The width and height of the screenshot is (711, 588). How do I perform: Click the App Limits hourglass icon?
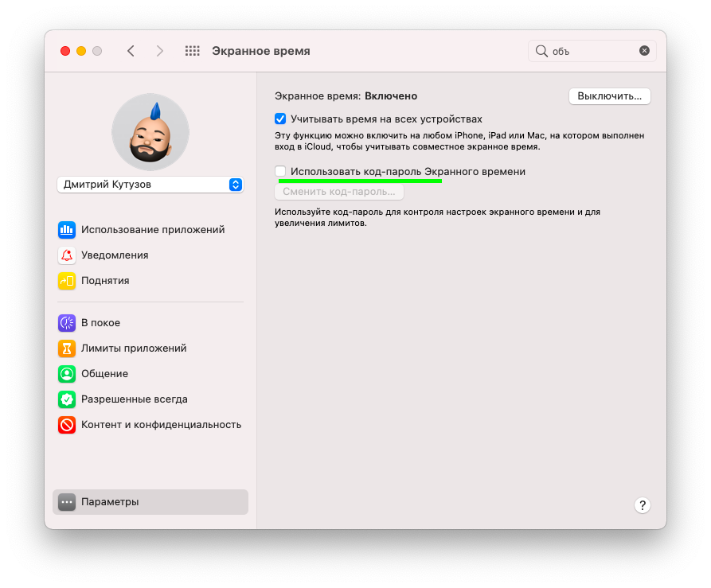pyautogui.click(x=67, y=349)
